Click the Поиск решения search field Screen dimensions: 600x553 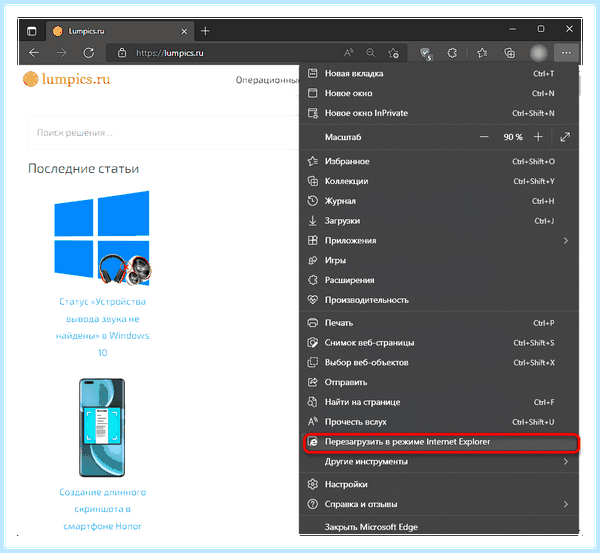(163, 133)
